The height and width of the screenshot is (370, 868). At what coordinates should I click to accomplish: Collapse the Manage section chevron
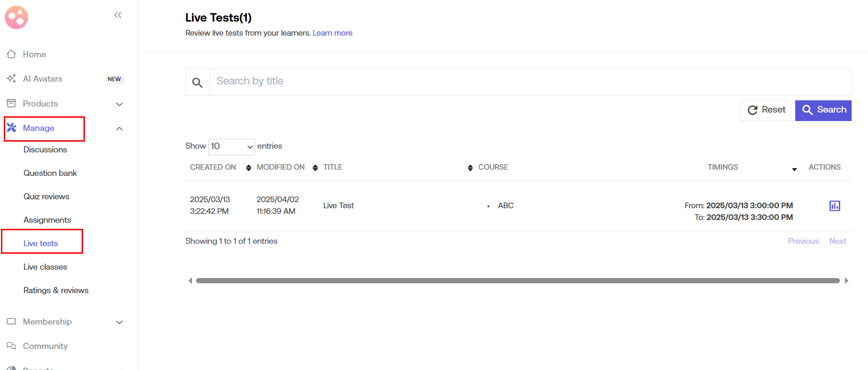pos(119,128)
